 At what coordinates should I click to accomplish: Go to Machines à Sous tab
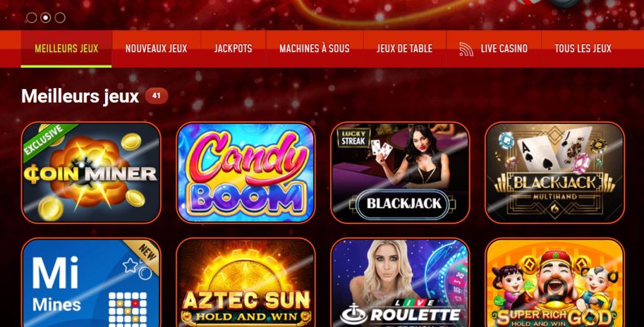[x=314, y=49]
